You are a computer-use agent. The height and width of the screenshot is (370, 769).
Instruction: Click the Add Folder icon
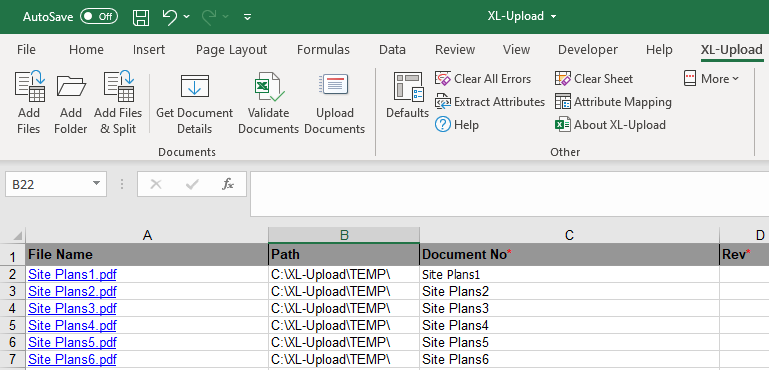click(x=71, y=86)
